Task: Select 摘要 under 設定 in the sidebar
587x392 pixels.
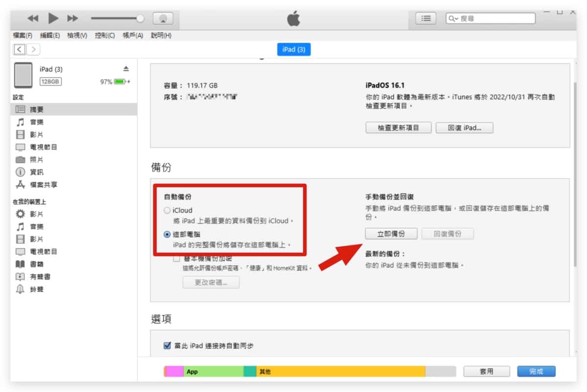Action: [73, 109]
